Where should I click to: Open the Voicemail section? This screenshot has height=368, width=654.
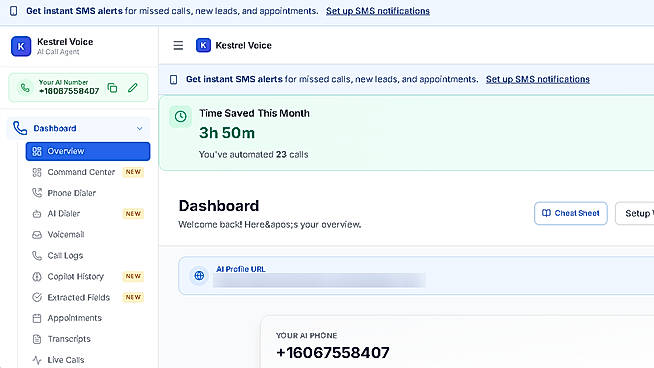click(x=88, y=234)
